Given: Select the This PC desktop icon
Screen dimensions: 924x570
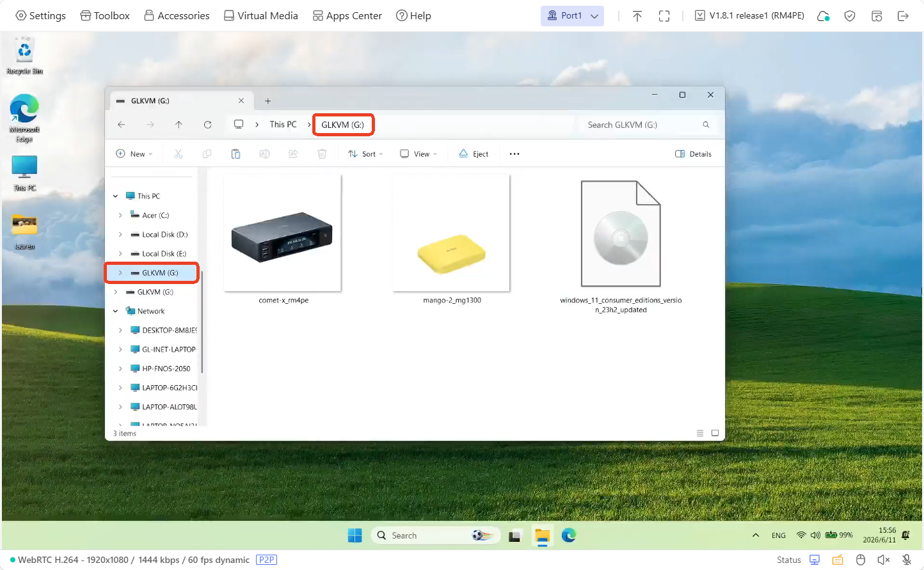Looking at the screenshot, I should pyautogui.click(x=24, y=173).
